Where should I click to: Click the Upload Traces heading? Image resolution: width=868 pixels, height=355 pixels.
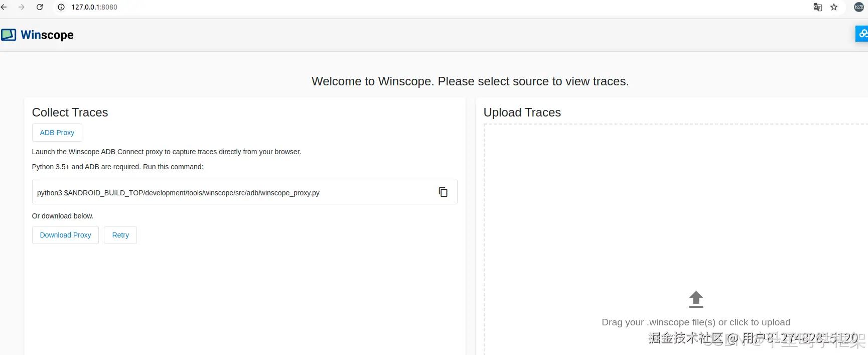coord(522,112)
